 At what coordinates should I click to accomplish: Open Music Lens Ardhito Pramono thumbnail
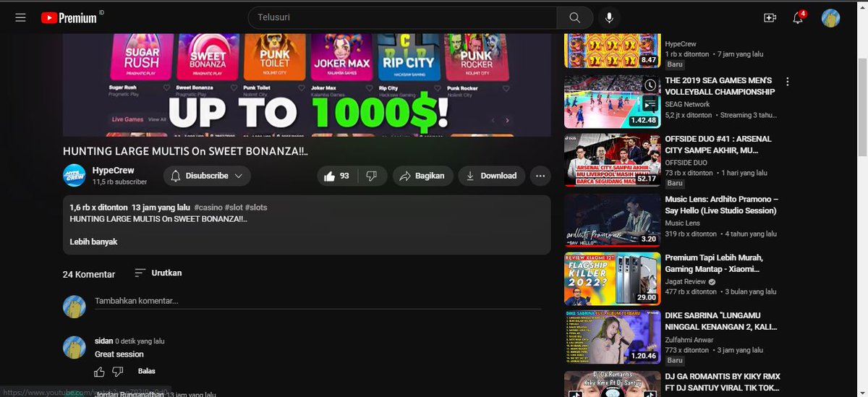coord(612,220)
